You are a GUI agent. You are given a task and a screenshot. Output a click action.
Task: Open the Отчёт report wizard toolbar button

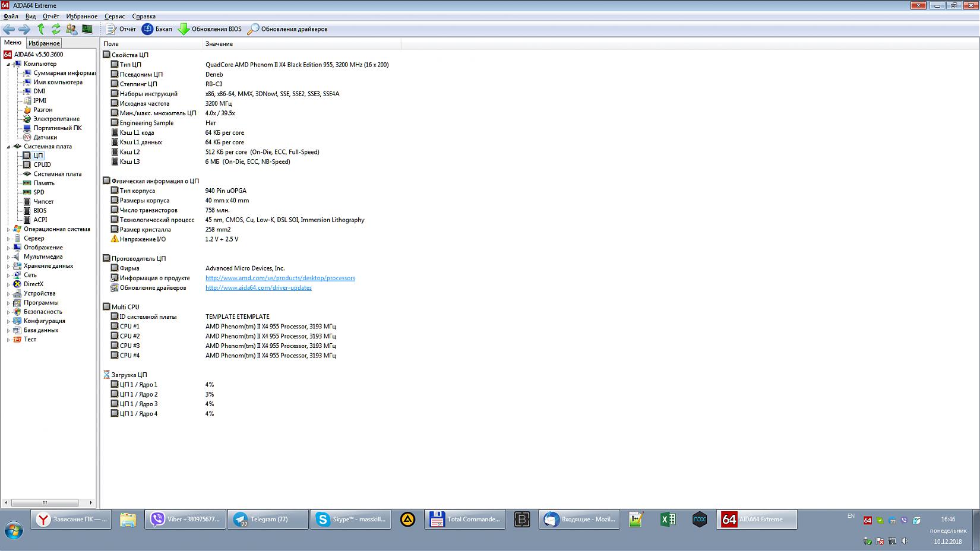(121, 29)
